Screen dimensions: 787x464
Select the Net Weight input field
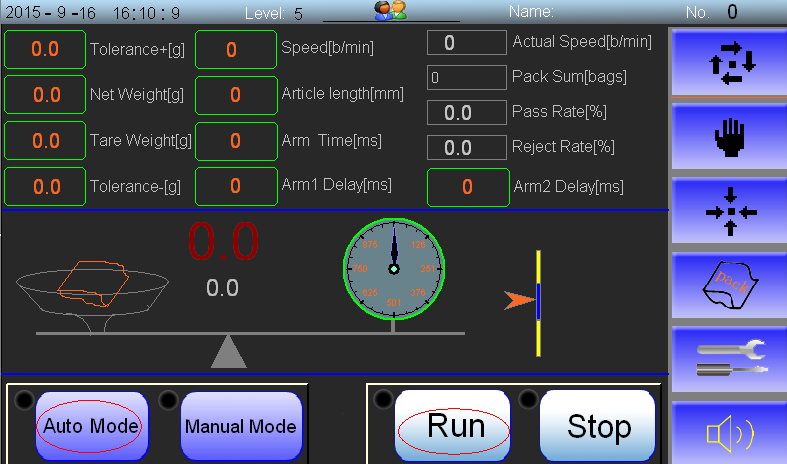45,95
